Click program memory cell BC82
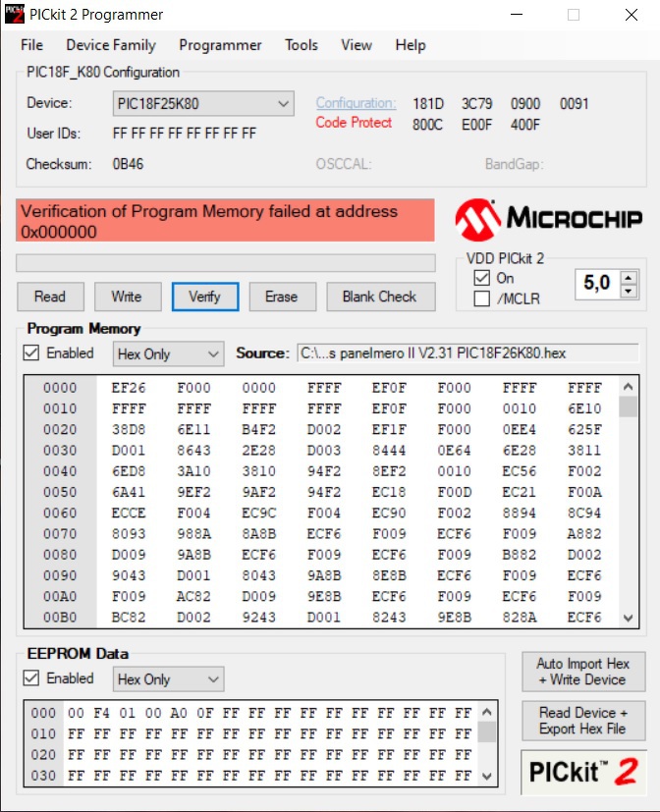Image resolution: width=660 pixels, height=812 pixels. point(129,618)
